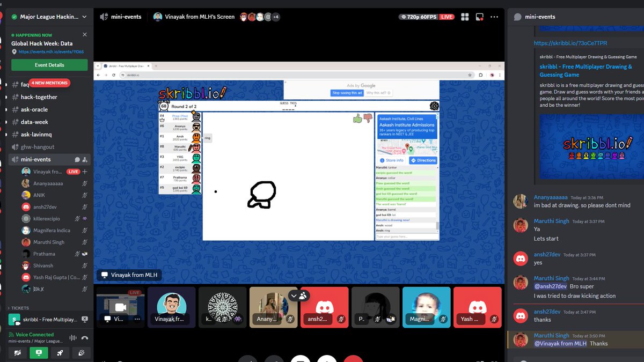Click the @ansh27dev mention in chat
644x362 pixels.
click(550, 287)
